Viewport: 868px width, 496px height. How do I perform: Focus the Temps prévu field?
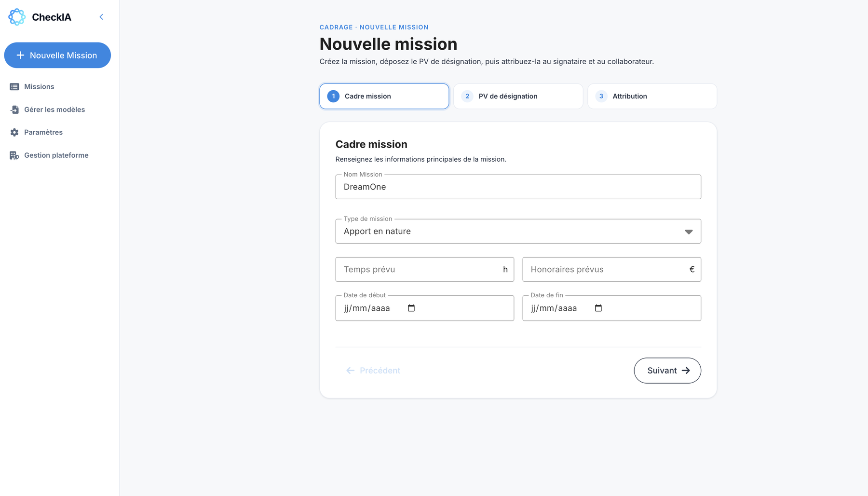[424, 269]
